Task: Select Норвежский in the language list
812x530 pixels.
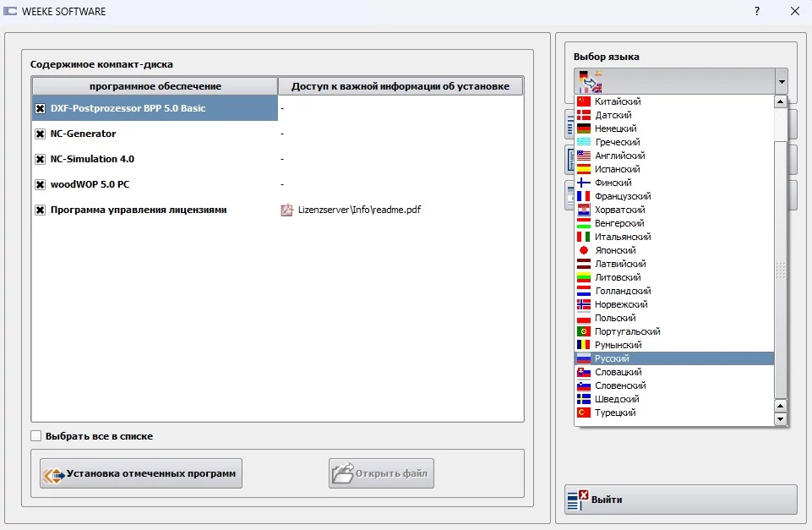Action: (674, 304)
